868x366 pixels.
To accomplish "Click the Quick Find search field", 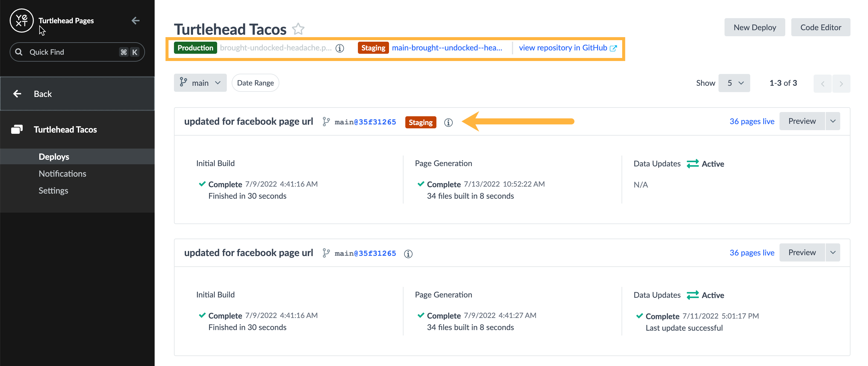I will click(77, 52).
